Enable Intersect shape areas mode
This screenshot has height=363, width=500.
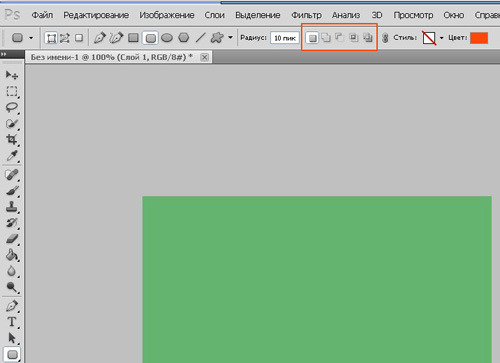pos(354,37)
